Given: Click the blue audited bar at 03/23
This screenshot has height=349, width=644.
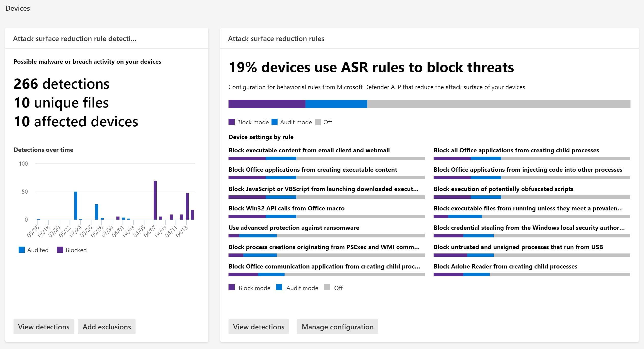Looking at the screenshot, I should [76, 205].
